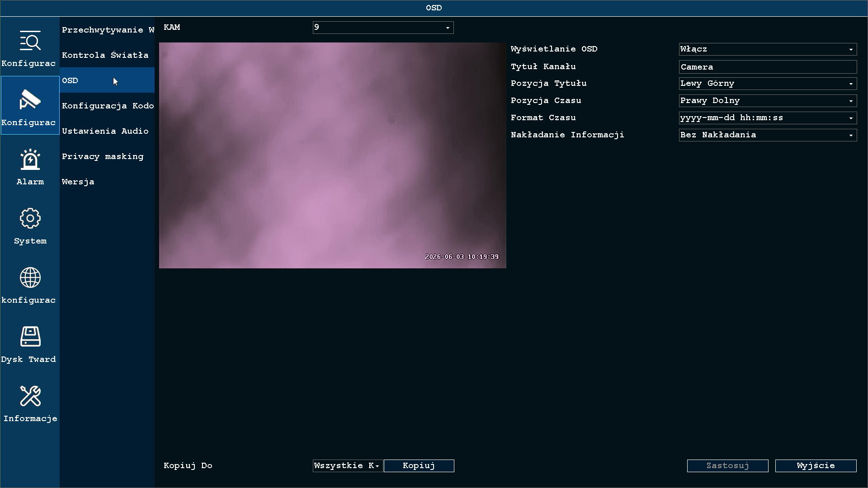
Task: Expand the KAM channel dropdown
Action: tap(383, 28)
